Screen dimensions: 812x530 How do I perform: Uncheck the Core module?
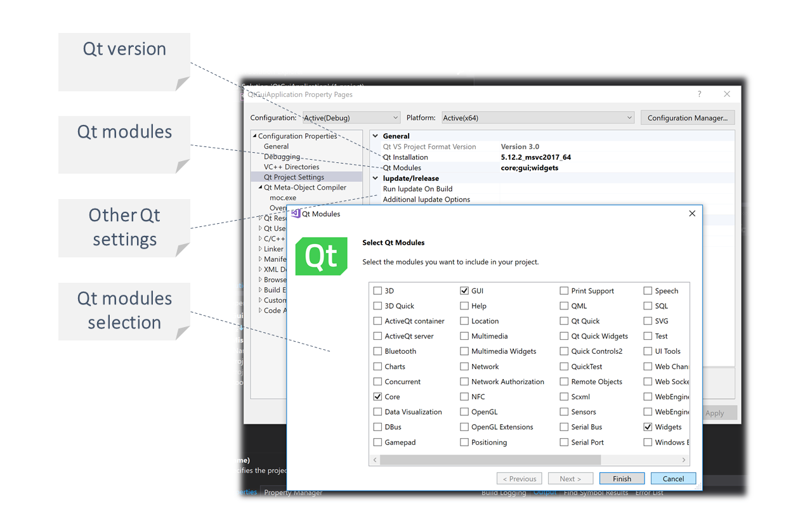tap(378, 397)
